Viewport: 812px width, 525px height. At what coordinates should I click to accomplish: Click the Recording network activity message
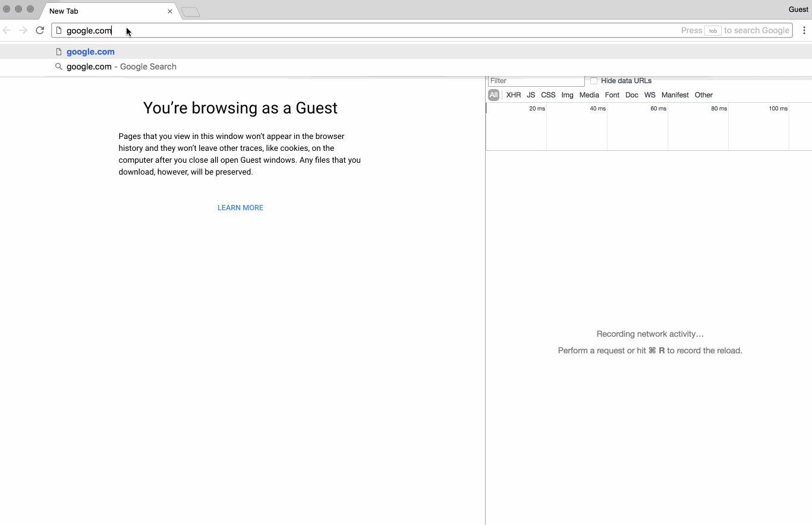[x=650, y=334]
